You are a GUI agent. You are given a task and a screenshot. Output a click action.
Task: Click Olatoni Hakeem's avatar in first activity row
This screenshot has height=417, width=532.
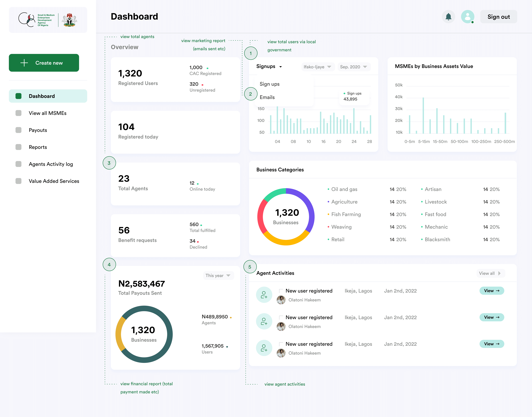[x=281, y=300]
